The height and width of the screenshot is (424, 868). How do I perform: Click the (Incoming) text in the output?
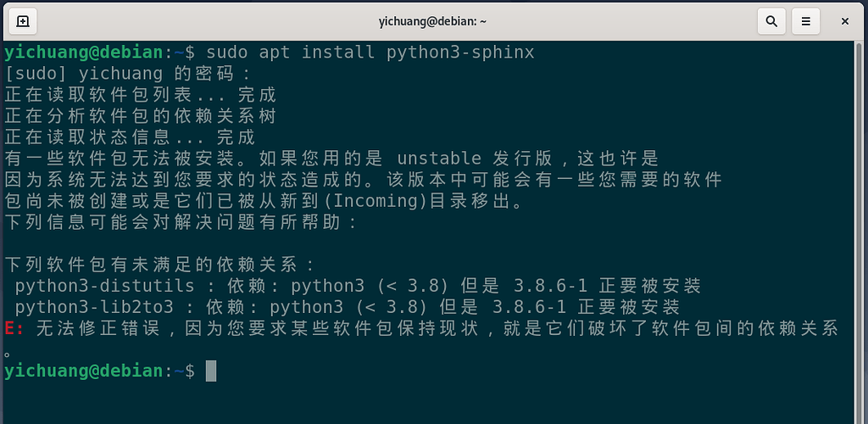376,201
